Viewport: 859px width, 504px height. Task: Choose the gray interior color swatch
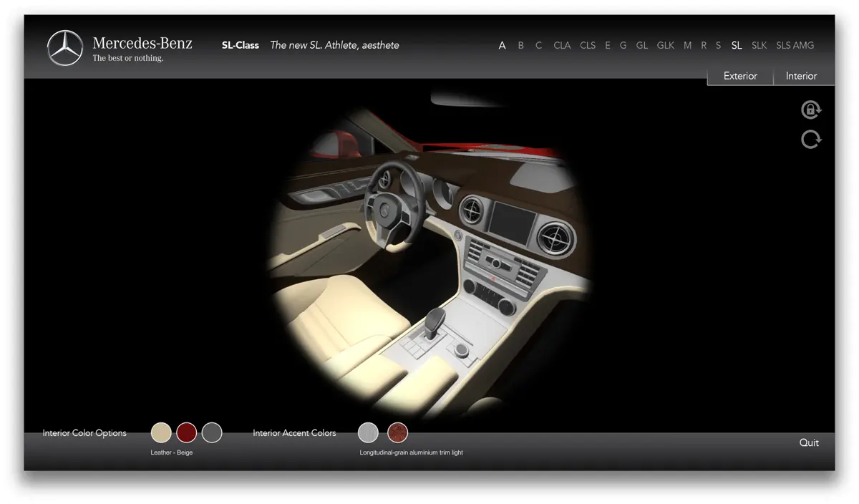coord(212,432)
